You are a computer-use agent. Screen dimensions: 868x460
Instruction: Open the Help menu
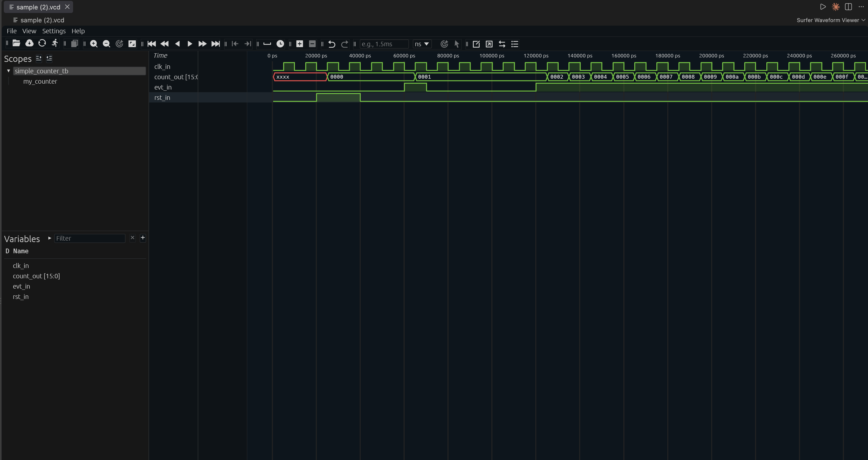point(78,31)
